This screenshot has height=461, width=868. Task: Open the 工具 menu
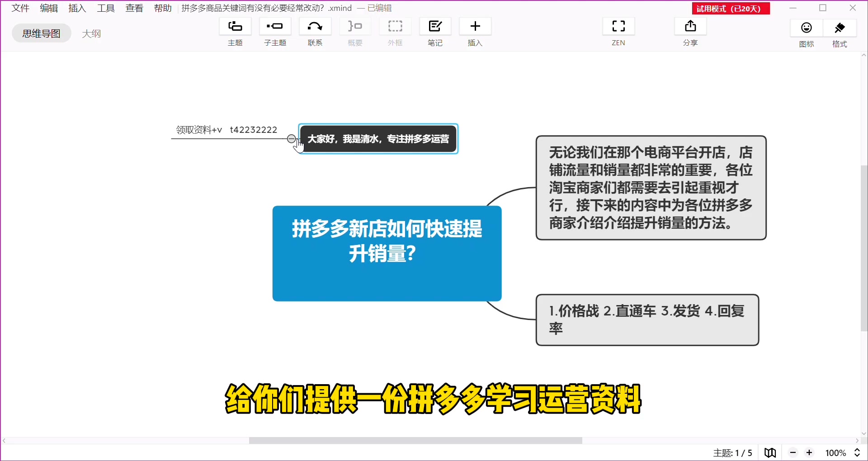pos(106,8)
